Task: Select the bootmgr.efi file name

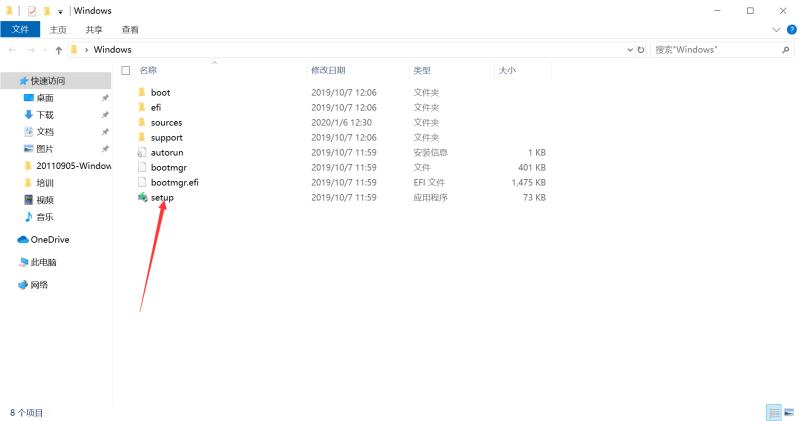Action: pyautogui.click(x=174, y=182)
